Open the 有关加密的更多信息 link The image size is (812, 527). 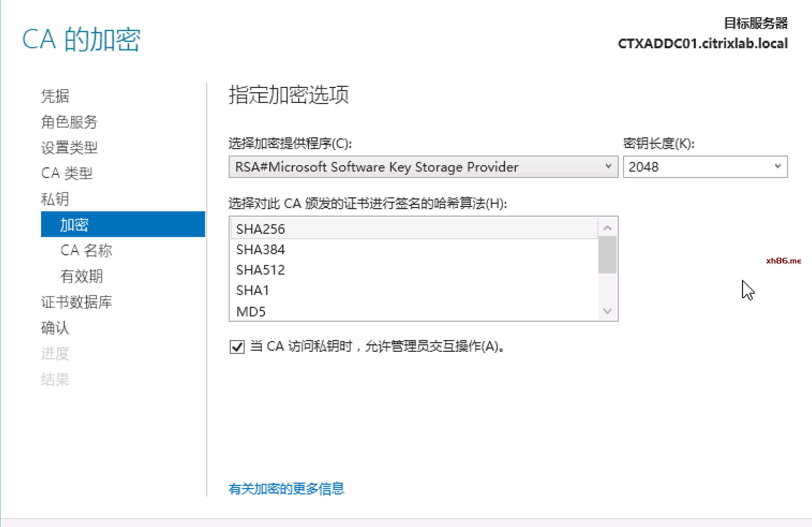click(286, 489)
